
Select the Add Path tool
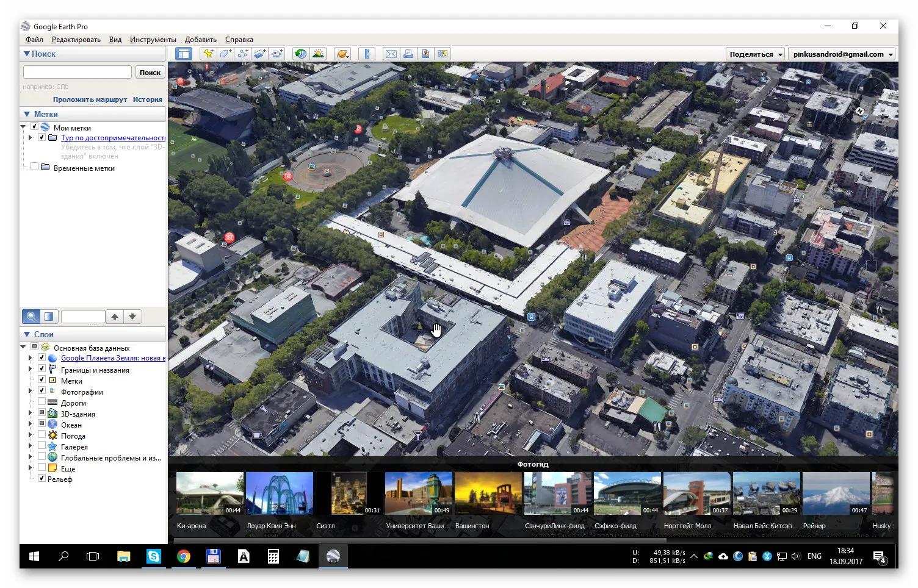click(x=242, y=54)
